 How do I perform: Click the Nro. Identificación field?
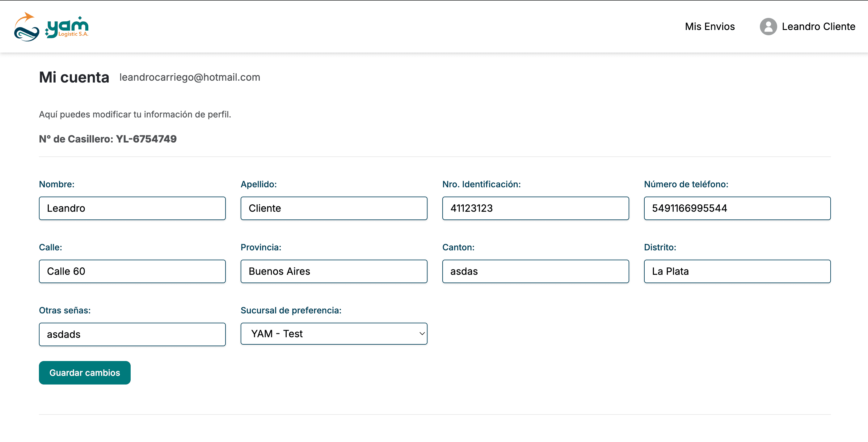pyautogui.click(x=535, y=208)
